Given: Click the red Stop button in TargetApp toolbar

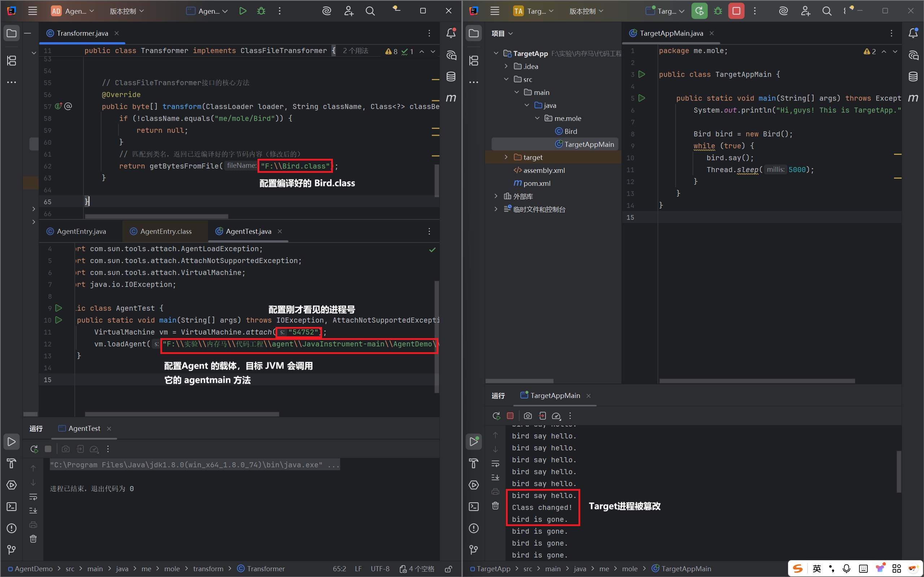Looking at the screenshot, I should 736,11.
